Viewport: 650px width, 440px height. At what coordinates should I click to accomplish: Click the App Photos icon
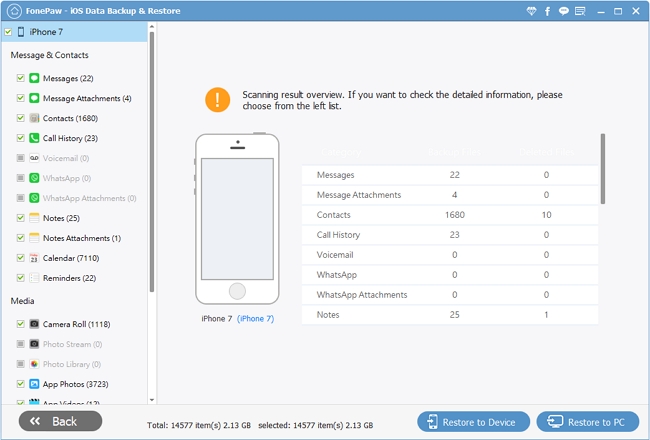click(34, 384)
